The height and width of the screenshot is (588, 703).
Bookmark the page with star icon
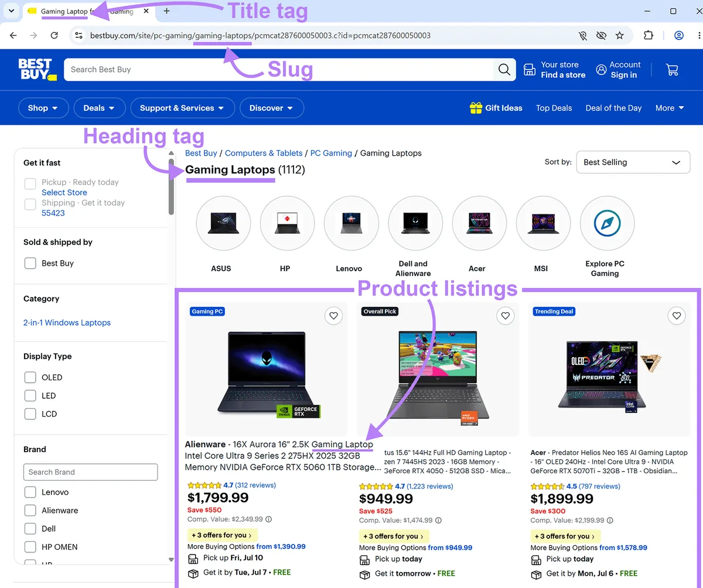[620, 36]
